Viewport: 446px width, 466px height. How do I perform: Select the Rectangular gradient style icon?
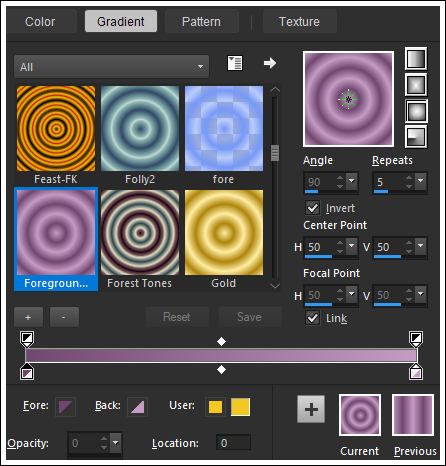tap(416, 85)
